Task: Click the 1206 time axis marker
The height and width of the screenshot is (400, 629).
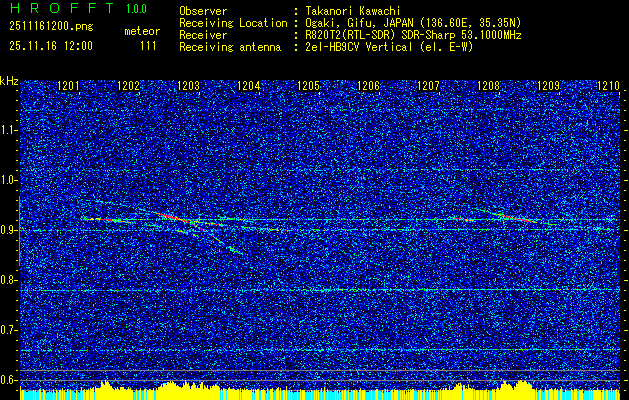Action: click(368, 86)
